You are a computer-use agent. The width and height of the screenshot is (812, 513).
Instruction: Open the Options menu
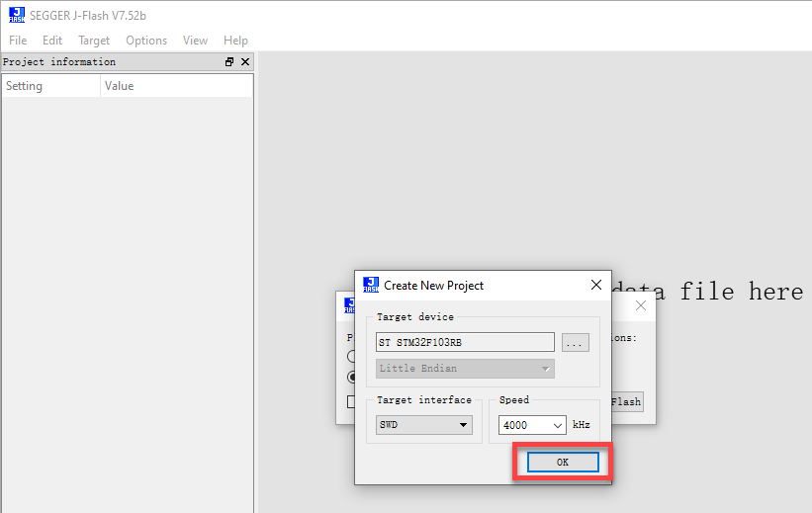tap(146, 41)
